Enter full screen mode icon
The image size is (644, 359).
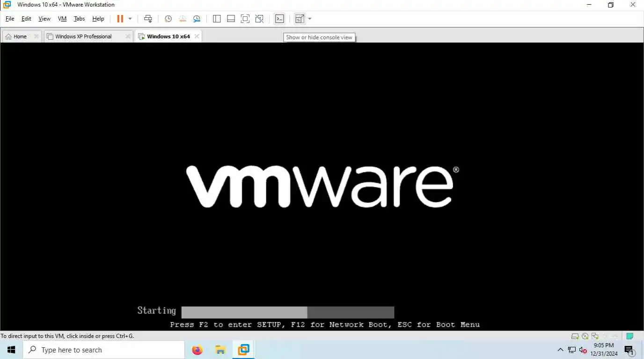tap(245, 19)
